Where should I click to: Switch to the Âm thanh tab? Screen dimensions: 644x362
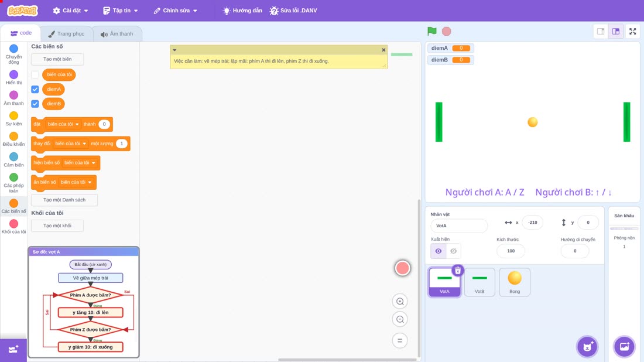pyautogui.click(x=117, y=34)
